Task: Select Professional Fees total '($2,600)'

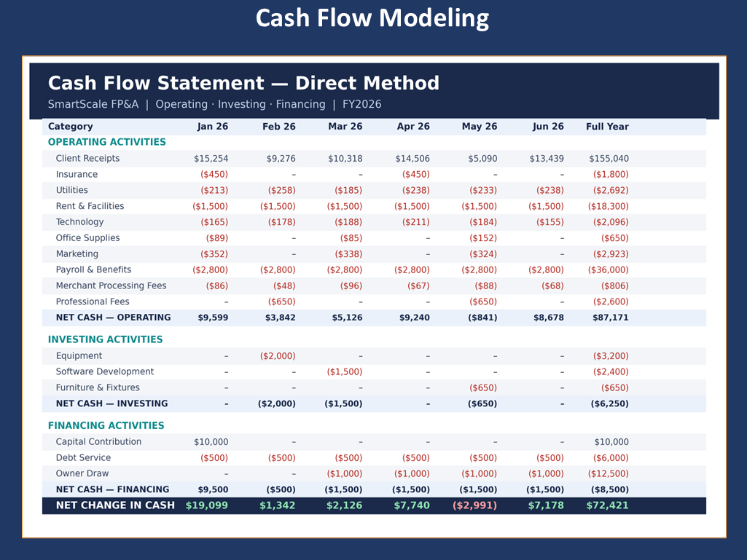Action: click(x=611, y=301)
